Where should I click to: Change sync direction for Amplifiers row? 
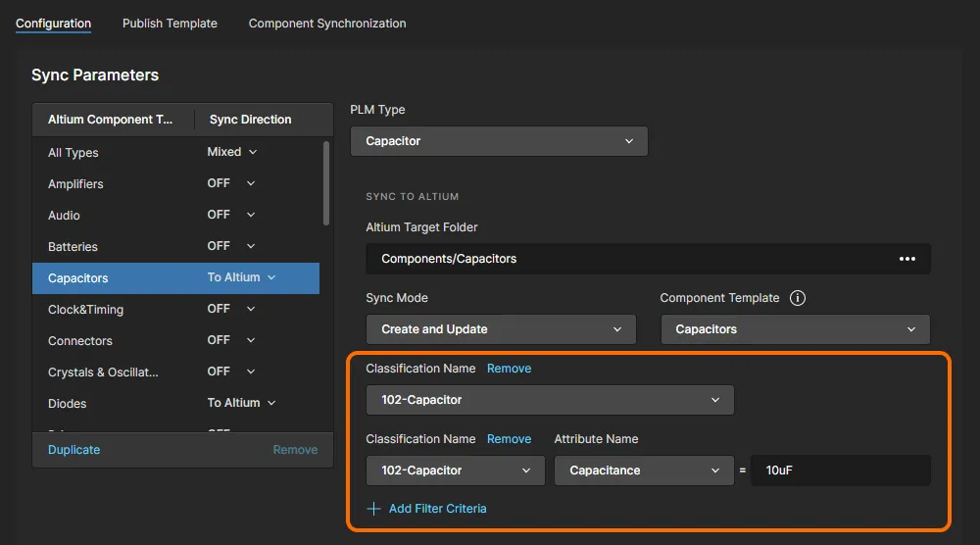pyautogui.click(x=231, y=183)
